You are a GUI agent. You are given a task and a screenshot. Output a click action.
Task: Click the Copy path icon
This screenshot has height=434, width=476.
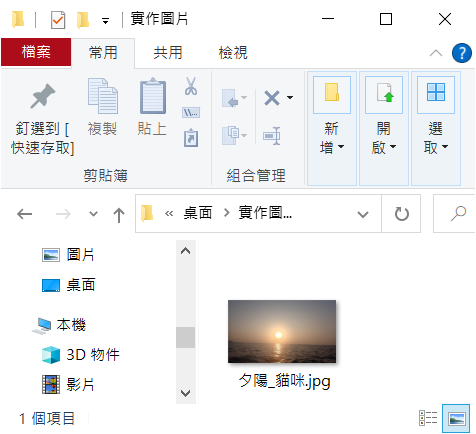191,113
